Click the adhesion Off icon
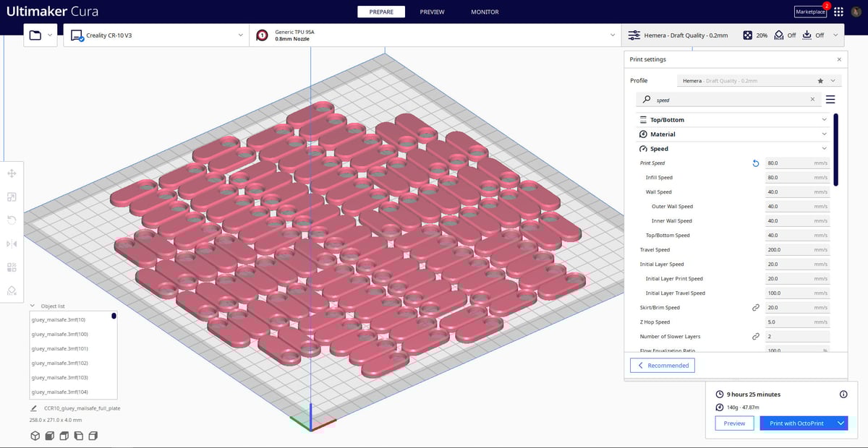 coord(808,35)
